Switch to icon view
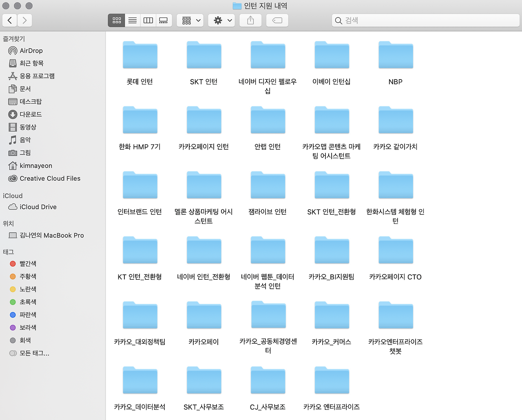522x420 pixels. [x=117, y=20]
